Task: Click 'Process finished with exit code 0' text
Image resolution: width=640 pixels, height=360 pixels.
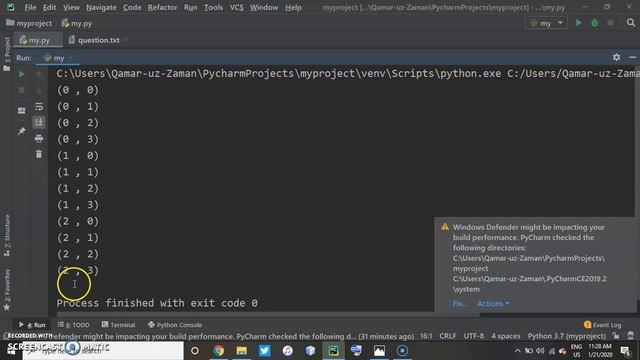Action: (157, 303)
